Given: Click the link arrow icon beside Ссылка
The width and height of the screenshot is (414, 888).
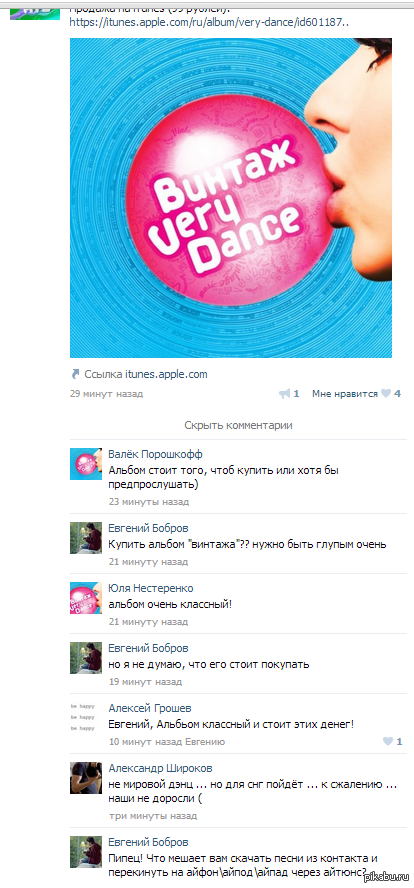Looking at the screenshot, I should coord(75,374).
